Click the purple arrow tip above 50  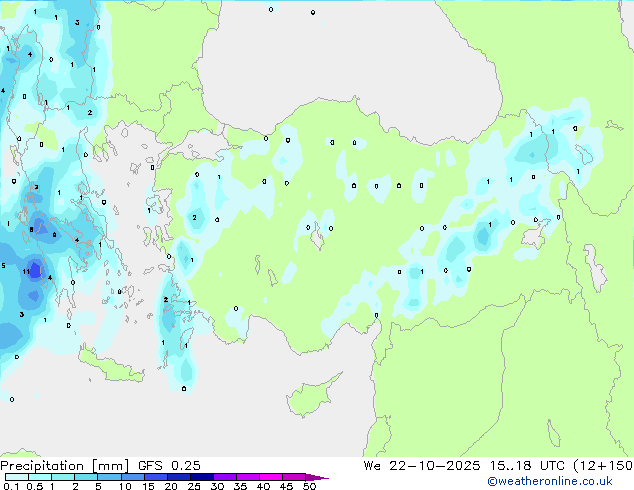317,478
